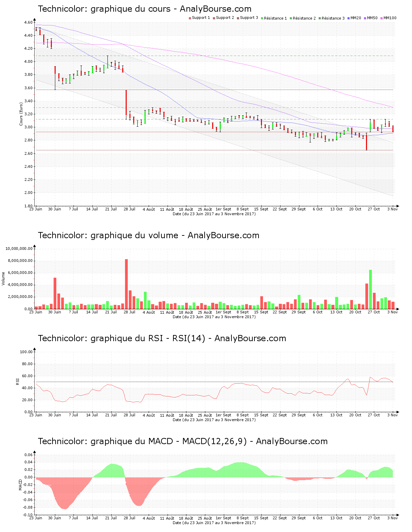Click the 8,000,000.00 value on volume axis
Image resolution: width=412 pixels, height=532 pixels.
point(20,261)
